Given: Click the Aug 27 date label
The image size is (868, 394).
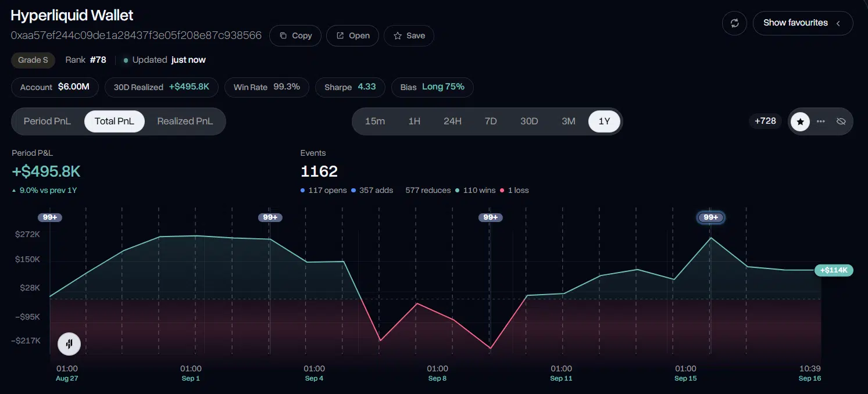Looking at the screenshot, I should (x=67, y=378).
